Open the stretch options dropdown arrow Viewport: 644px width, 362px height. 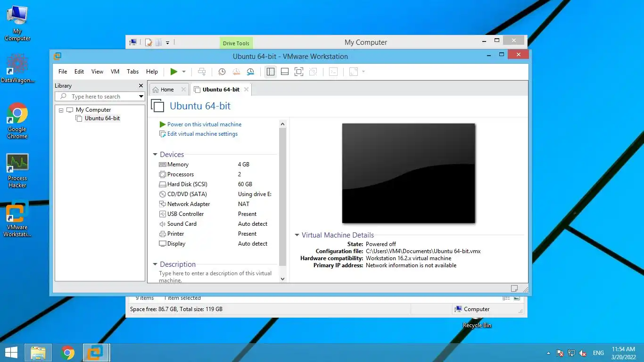(363, 72)
